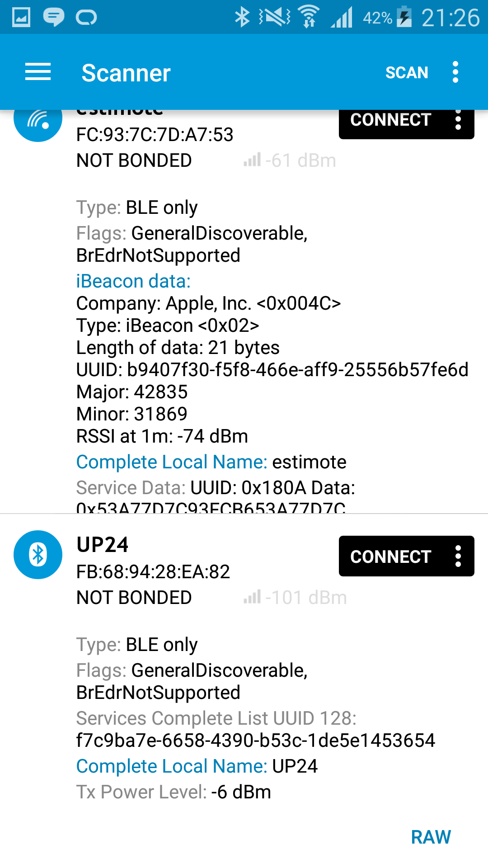The height and width of the screenshot is (868, 488).
Task: Select the UP24 device name
Action: [x=103, y=545]
